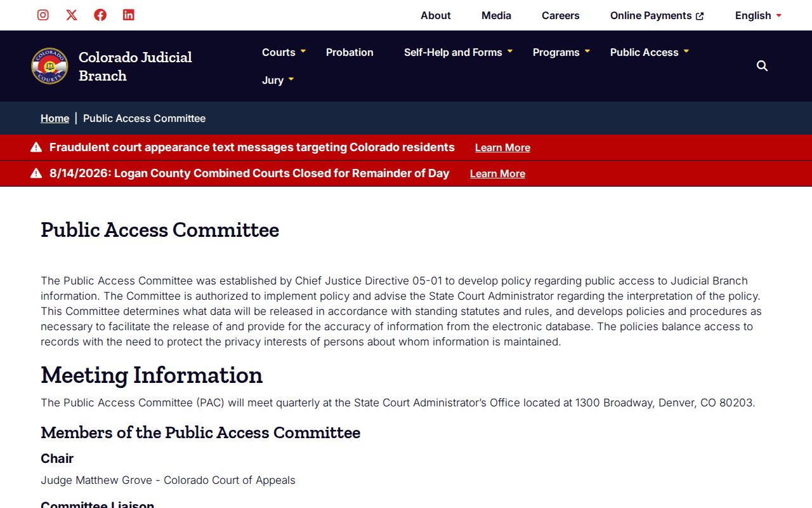
Task: Click the PAC quarterly meeting location sentence
Action: (398, 403)
